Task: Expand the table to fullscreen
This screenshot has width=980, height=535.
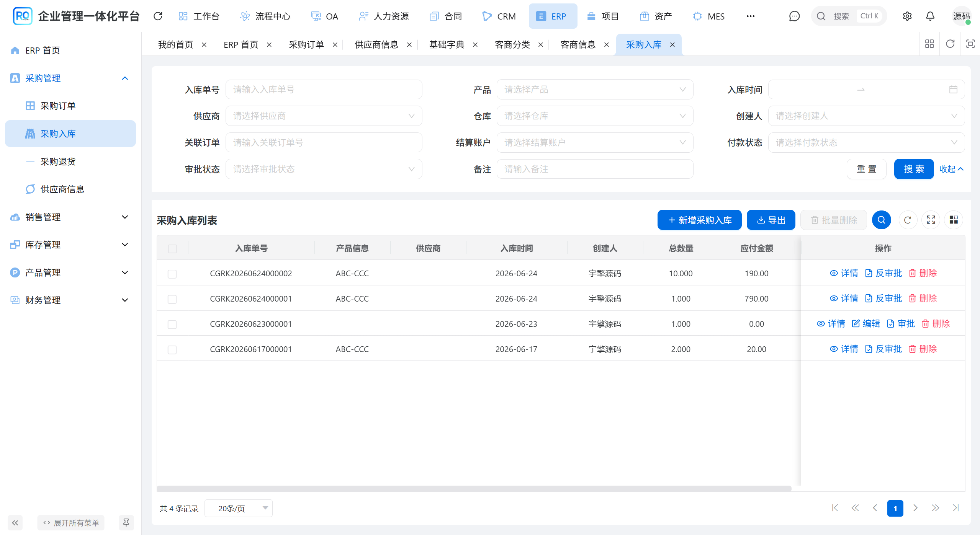Action: [x=931, y=220]
